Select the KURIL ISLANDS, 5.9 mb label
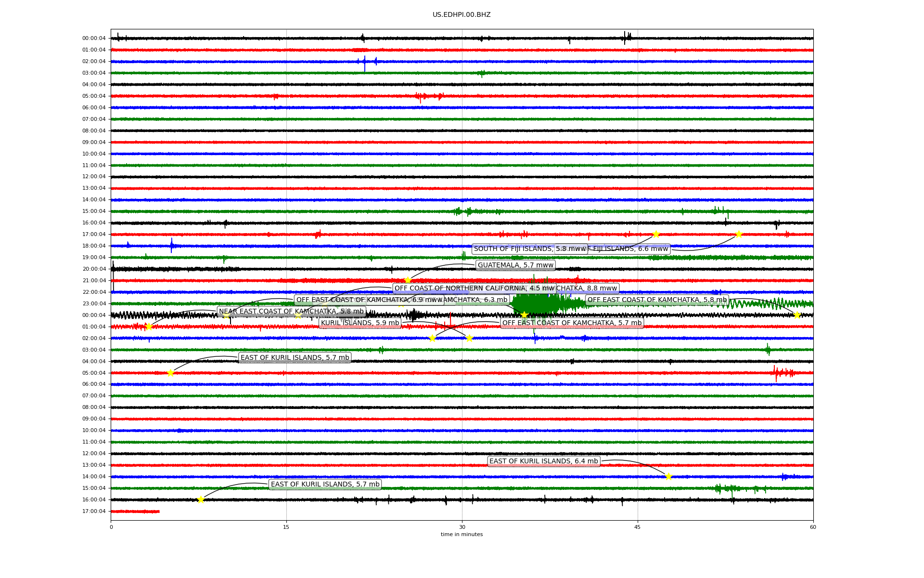Image resolution: width=924 pixels, height=578 pixels. tap(360, 323)
